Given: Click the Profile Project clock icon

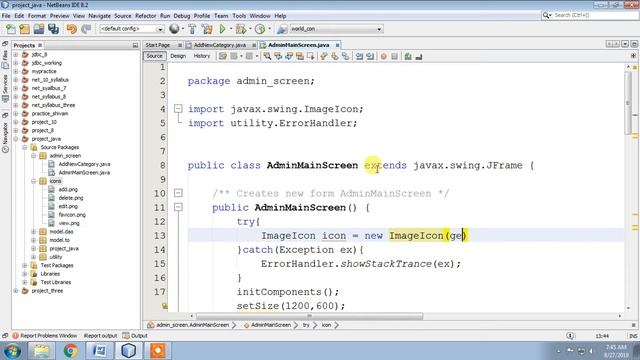Looking at the screenshot, I should click(260, 29).
